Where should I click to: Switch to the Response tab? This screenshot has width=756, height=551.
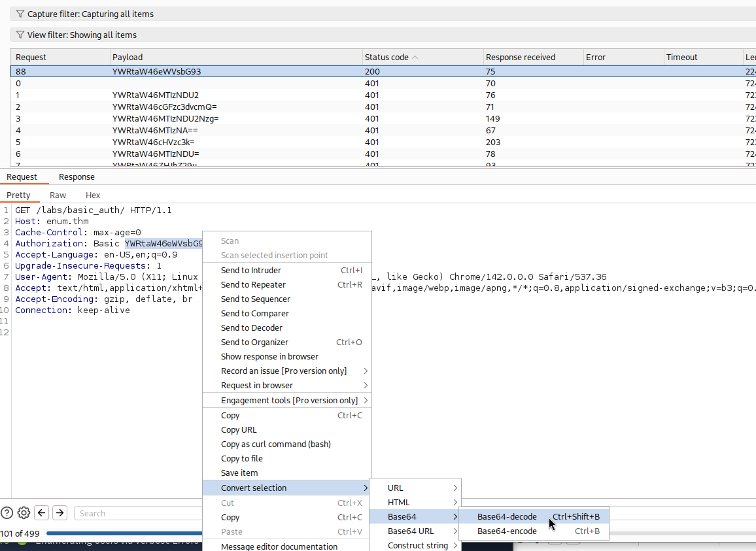77,177
